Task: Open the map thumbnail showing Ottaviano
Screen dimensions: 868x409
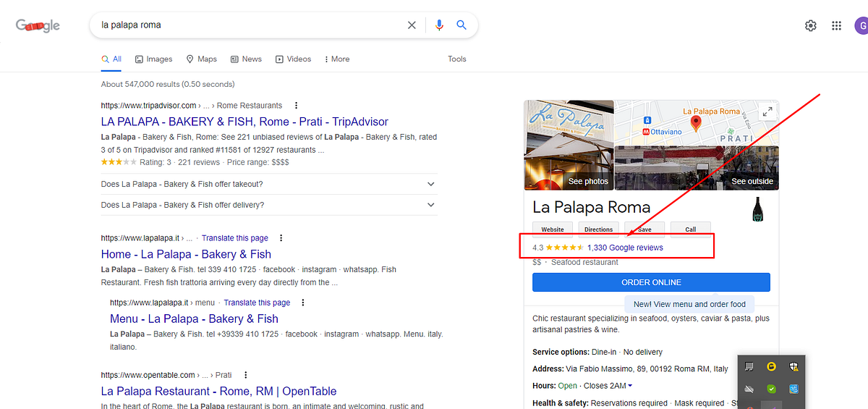Action: (697, 122)
